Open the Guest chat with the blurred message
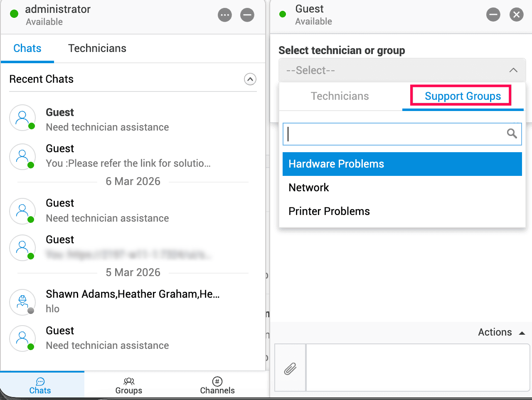Screen dimensions: 532x400 coord(133,247)
